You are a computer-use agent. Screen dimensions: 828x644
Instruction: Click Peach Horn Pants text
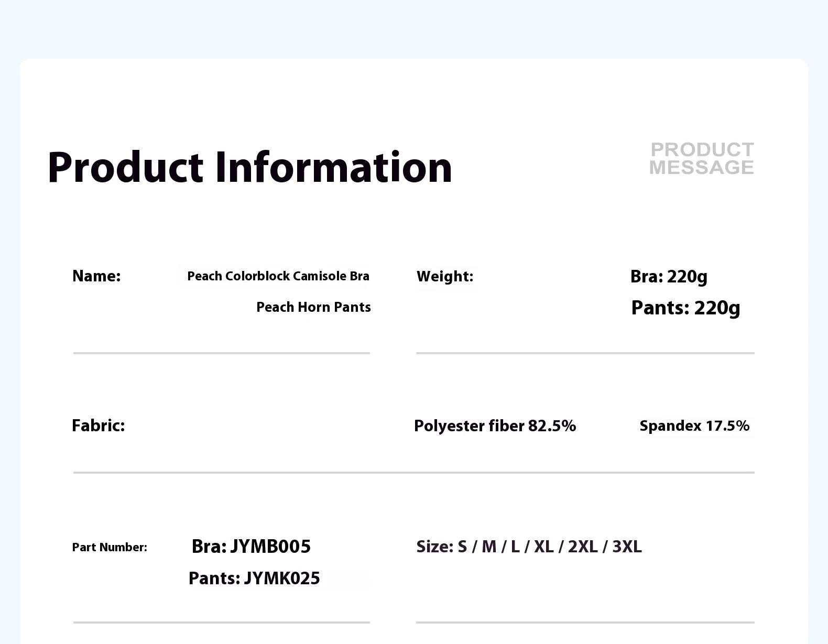tap(313, 307)
